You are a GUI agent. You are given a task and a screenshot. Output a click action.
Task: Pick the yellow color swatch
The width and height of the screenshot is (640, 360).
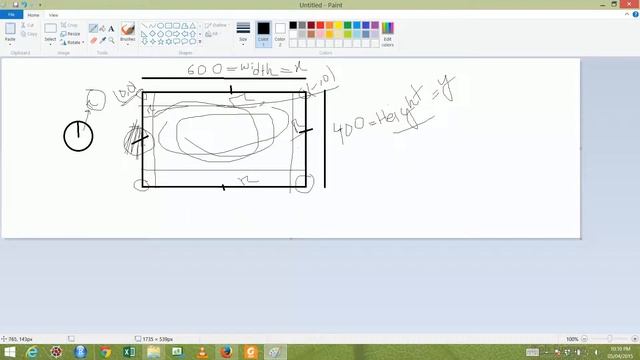tap(338, 25)
